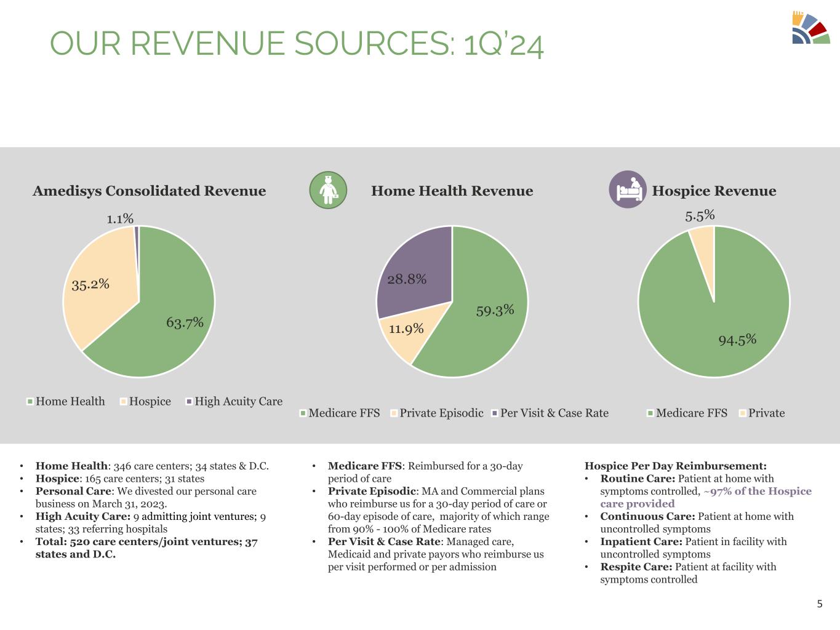Click the patient bed icon beside Hospice Revenue
Screen dimensions: 840x630
(x=627, y=189)
